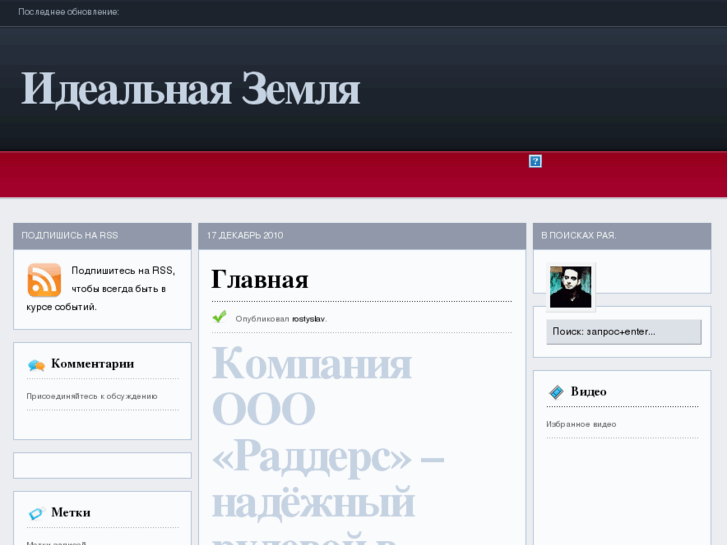Click the date header 17 ДЕКАБРЬ 2010
727x545 pixels.
click(x=245, y=235)
